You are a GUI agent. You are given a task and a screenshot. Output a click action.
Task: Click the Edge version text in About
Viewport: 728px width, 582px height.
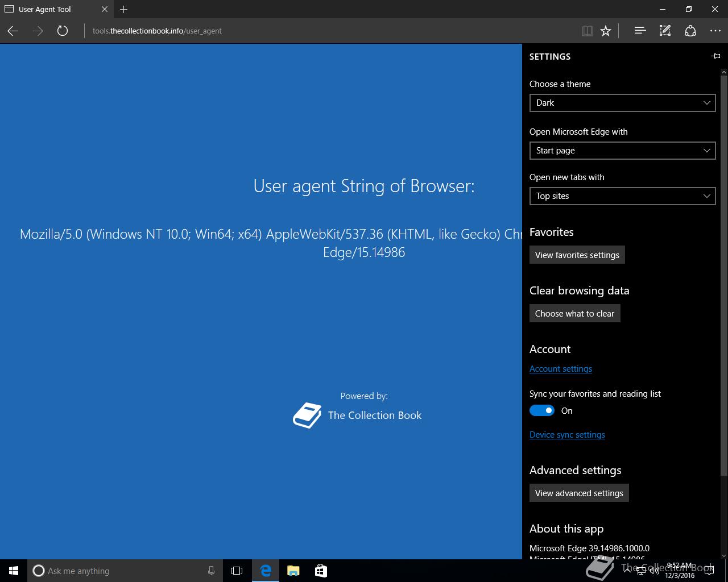click(x=589, y=548)
